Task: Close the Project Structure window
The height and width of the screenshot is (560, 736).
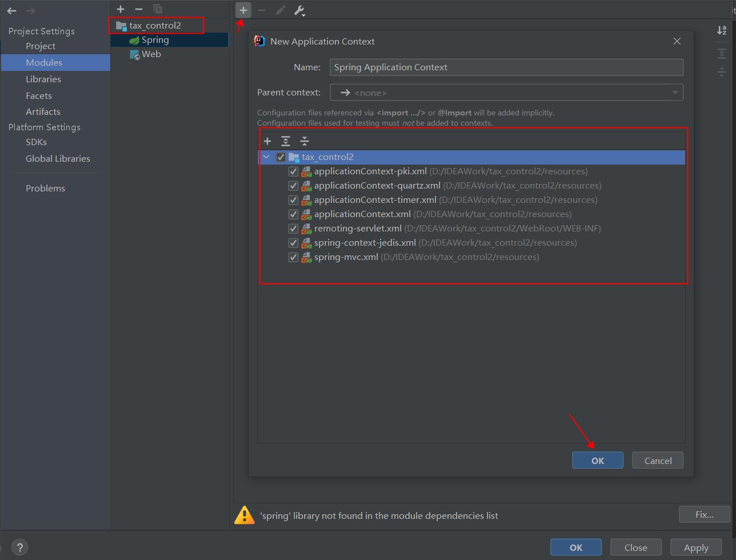Action: click(635, 547)
